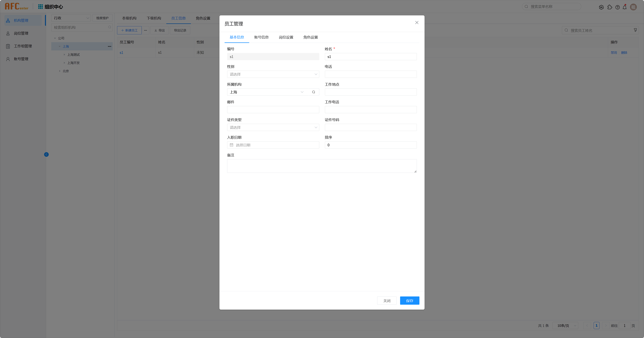The width and height of the screenshot is (644, 338).
Task: Collapse the sidebar with blue arrow button
Action: point(46,155)
